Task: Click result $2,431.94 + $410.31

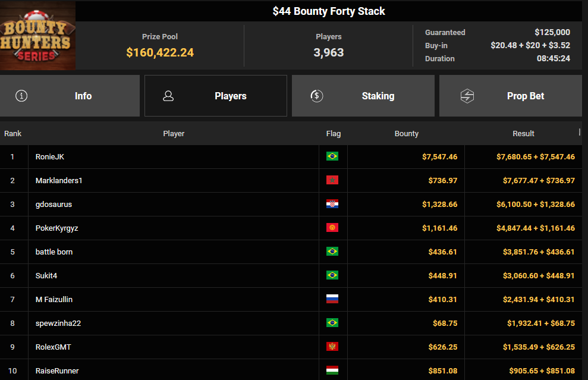Action: point(539,299)
